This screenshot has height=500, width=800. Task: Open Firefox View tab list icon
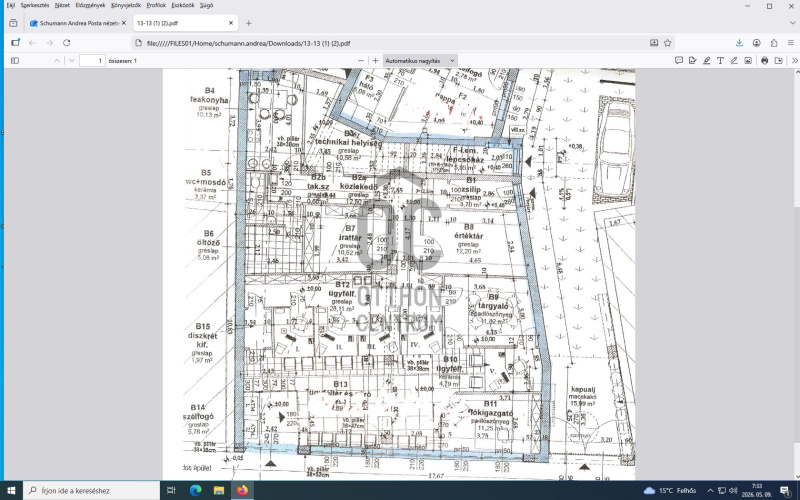13,23
